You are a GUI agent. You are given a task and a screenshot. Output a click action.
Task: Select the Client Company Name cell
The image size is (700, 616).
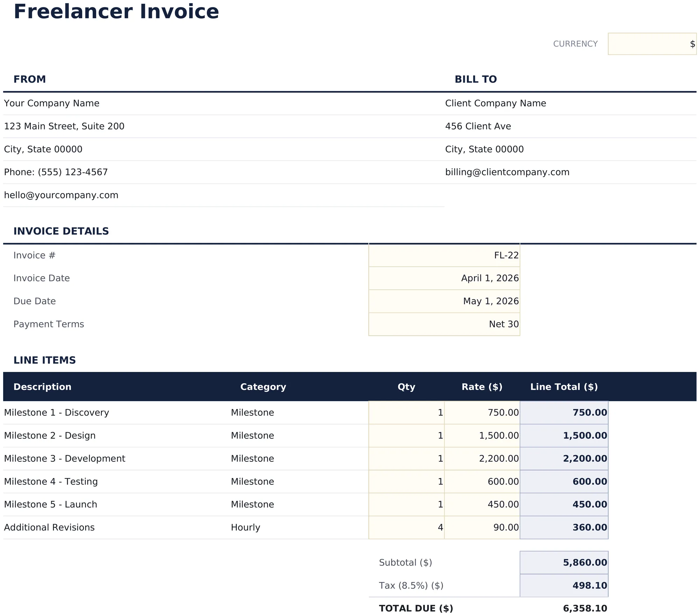point(570,103)
